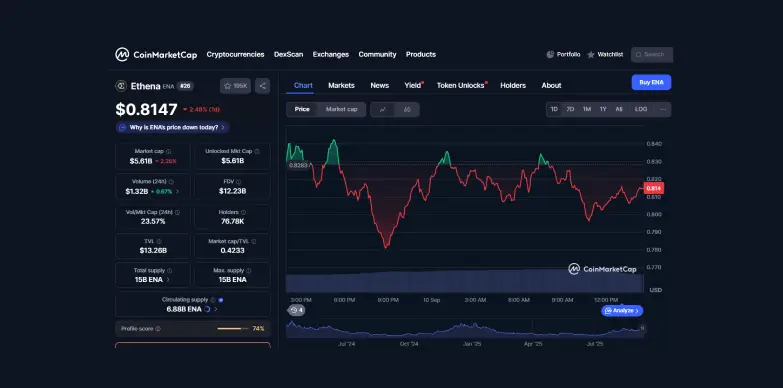The image size is (783, 388).
Task: Click the Vol/Mkt Cap (24h) info icon
Action: (177, 212)
